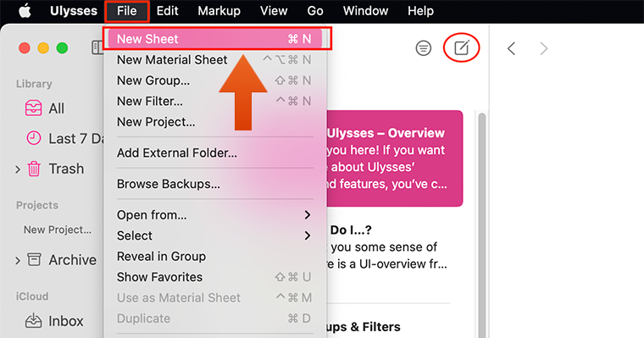Open the Ulysses application menu
The width and height of the screenshot is (644, 338).
(x=74, y=11)
